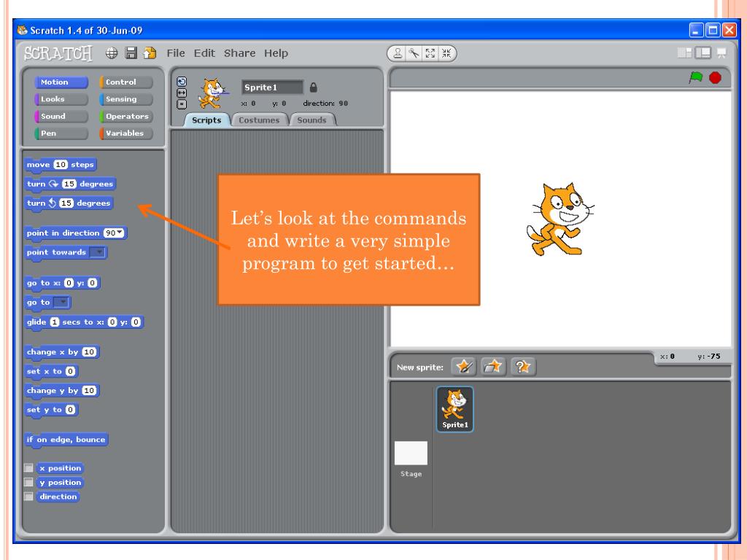Click the globe language icon
This screenshot has width=747, height=560.
(112, 52)
